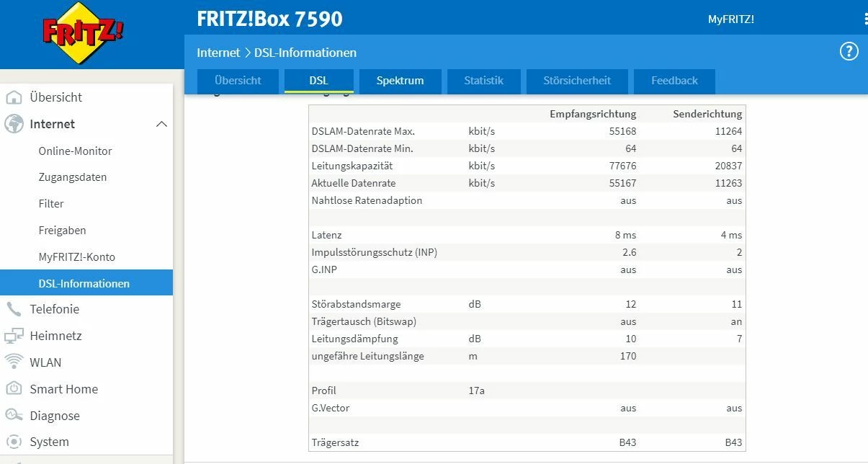Click the G.Vector row label
Screen dimensions: 868x464
click(x=330, y=408)
